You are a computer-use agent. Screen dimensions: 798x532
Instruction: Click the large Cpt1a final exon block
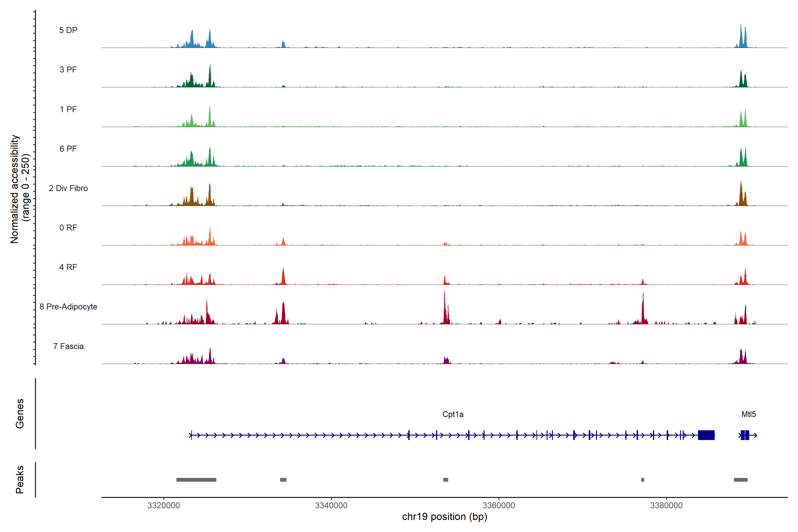click(x=706, y=435)
